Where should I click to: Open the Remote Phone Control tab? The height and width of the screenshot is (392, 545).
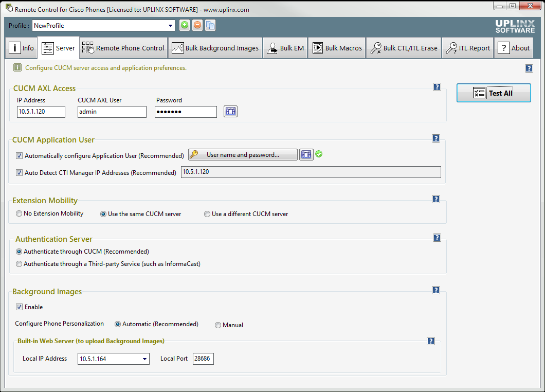123,48
